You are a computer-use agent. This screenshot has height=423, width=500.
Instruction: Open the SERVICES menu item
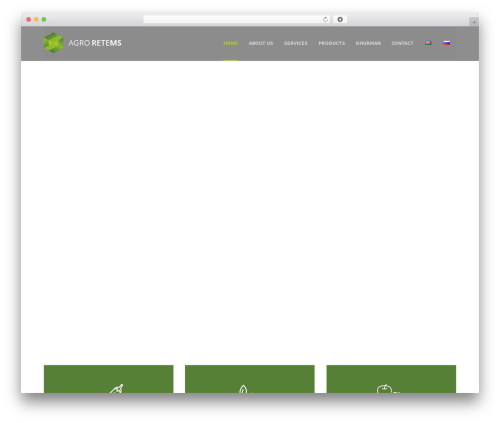coord(296,43)
